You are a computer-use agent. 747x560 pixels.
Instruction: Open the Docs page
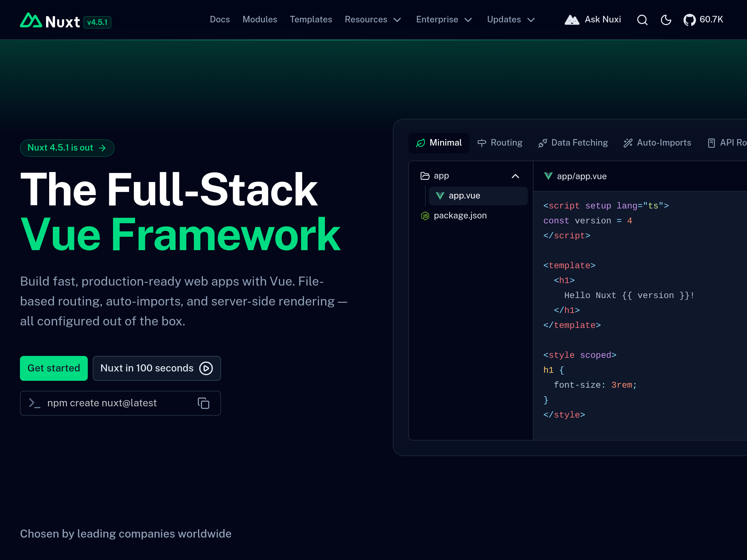click(x=220, y=20)
